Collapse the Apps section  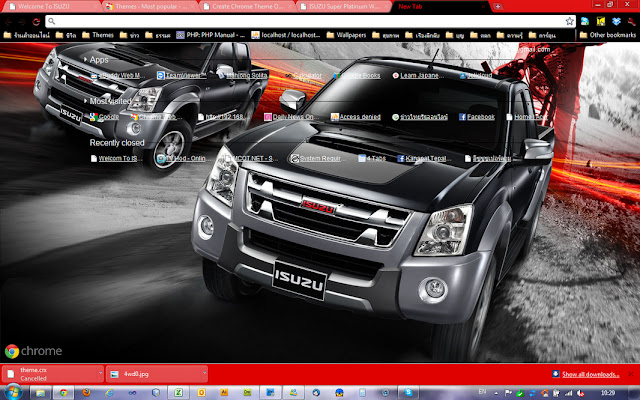pos(96,60)
